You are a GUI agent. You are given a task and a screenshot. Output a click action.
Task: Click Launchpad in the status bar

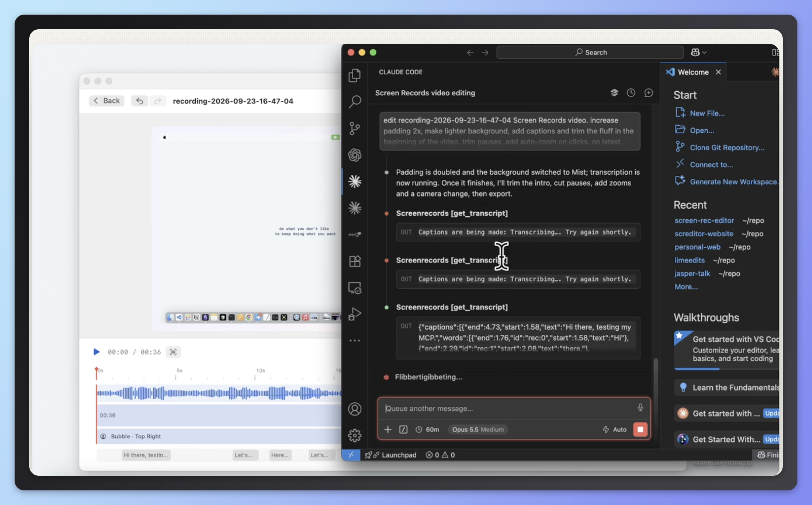point(391,455)
